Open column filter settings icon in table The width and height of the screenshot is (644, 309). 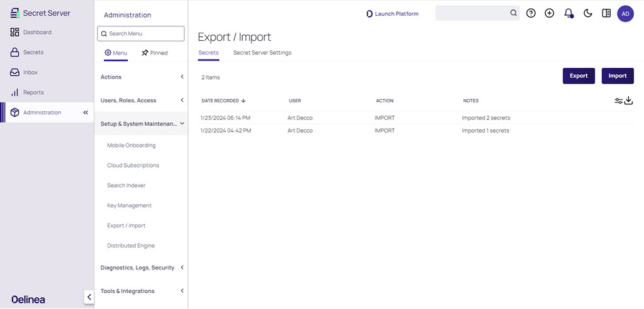(619, 101)
